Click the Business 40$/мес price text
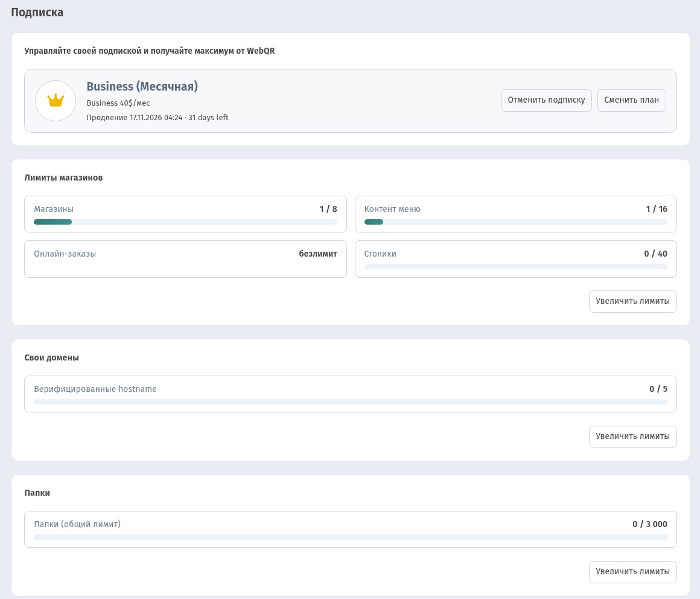This screenshot has width=700, height=599. (x=118, y=103)
